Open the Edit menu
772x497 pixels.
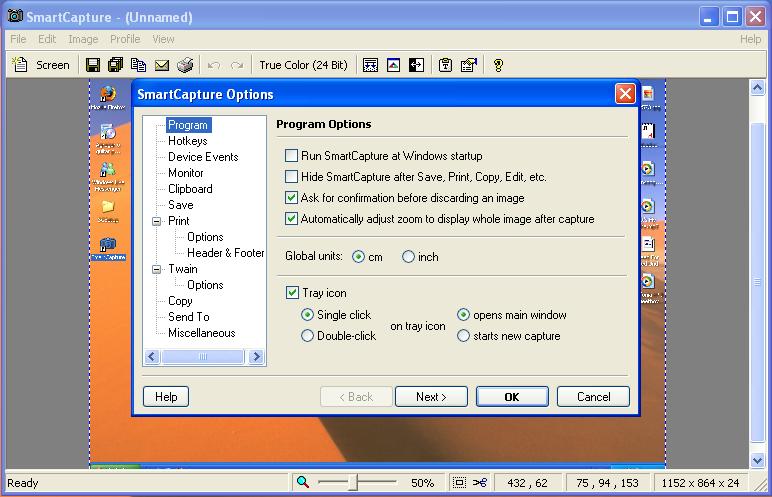pos(47,39)
